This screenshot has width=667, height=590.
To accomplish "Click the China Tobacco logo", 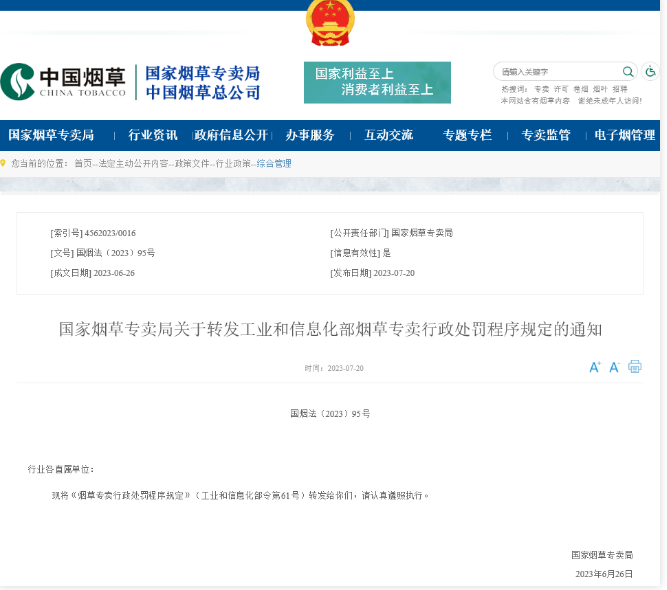I will pyautogui.click(x=64, y=82).
